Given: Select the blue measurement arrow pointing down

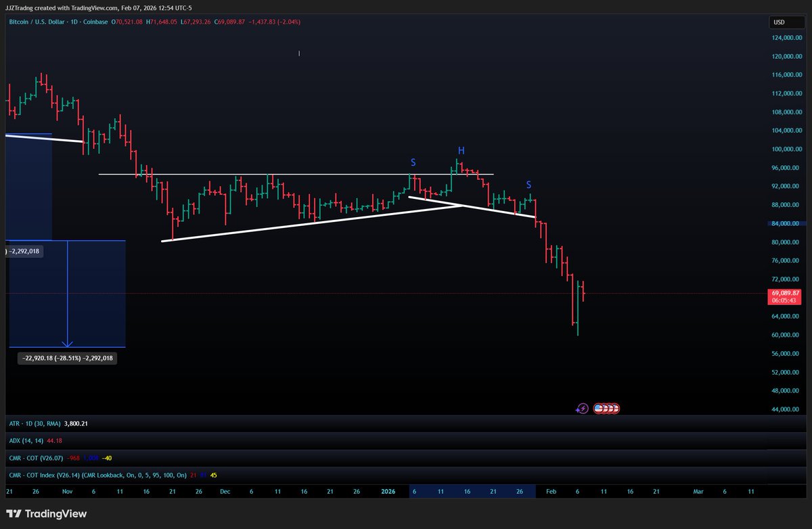Looking at the screenshot, I should pos(67,294).
